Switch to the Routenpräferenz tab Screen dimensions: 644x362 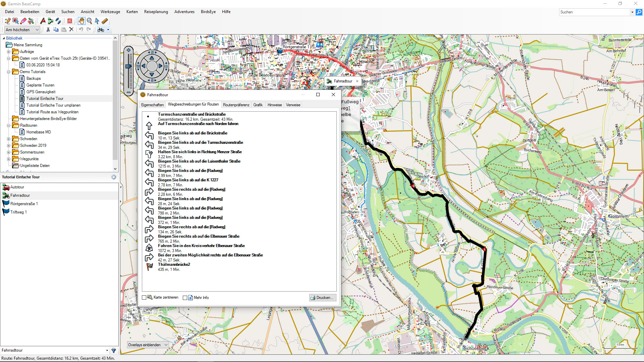[236, 105]
